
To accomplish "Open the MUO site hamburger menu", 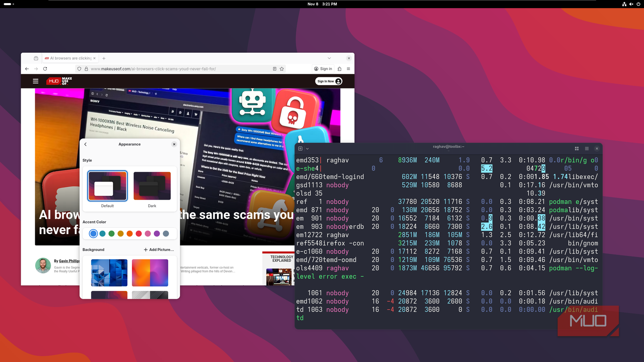I will pos(36,81).
